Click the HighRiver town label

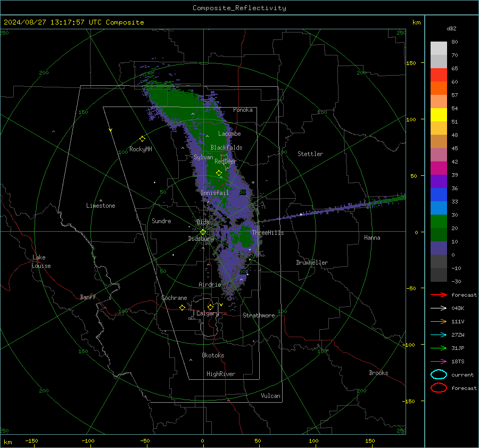click(x=221, y=374)
